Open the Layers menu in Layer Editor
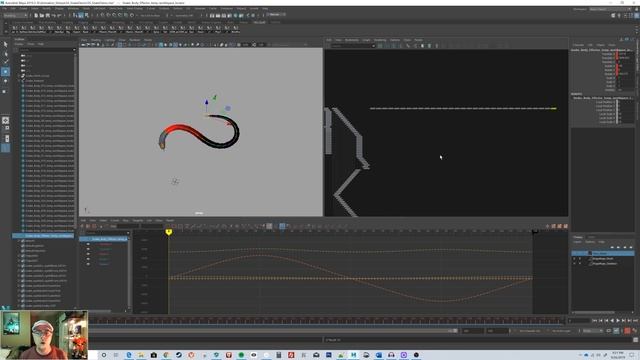640x360 pixels. tap(577, 242)
